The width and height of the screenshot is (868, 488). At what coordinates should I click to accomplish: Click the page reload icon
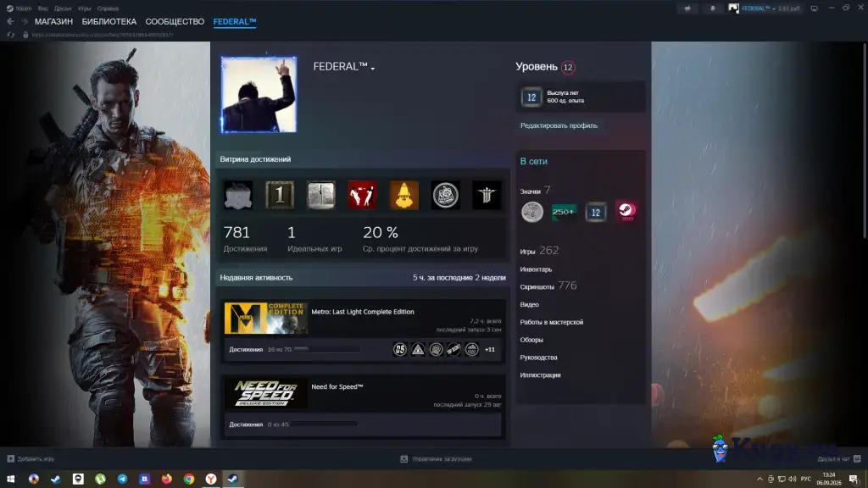click(x=10, y=35)
